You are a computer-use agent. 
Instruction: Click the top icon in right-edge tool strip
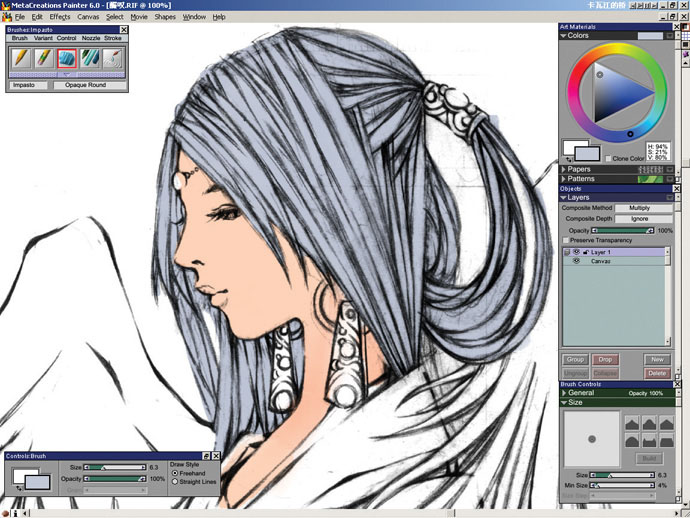(x=686, y=26)
